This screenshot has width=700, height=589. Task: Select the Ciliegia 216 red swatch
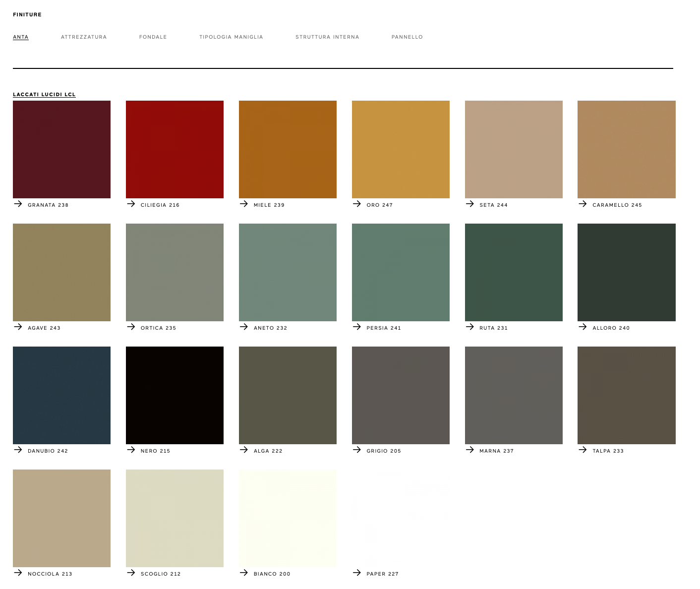(175, 149)
